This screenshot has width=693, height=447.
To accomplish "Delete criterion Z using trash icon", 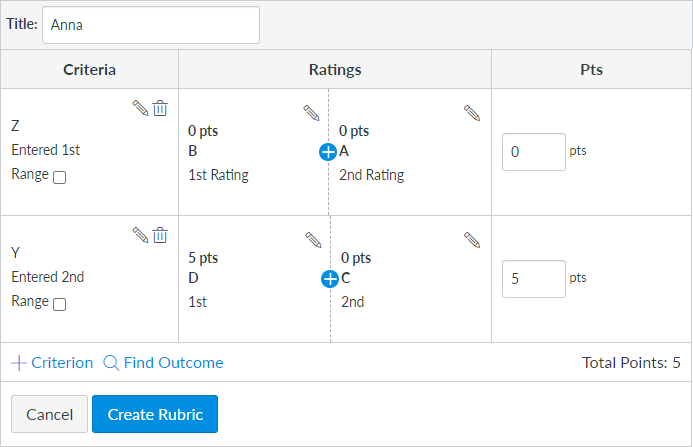I will (160, 108).
